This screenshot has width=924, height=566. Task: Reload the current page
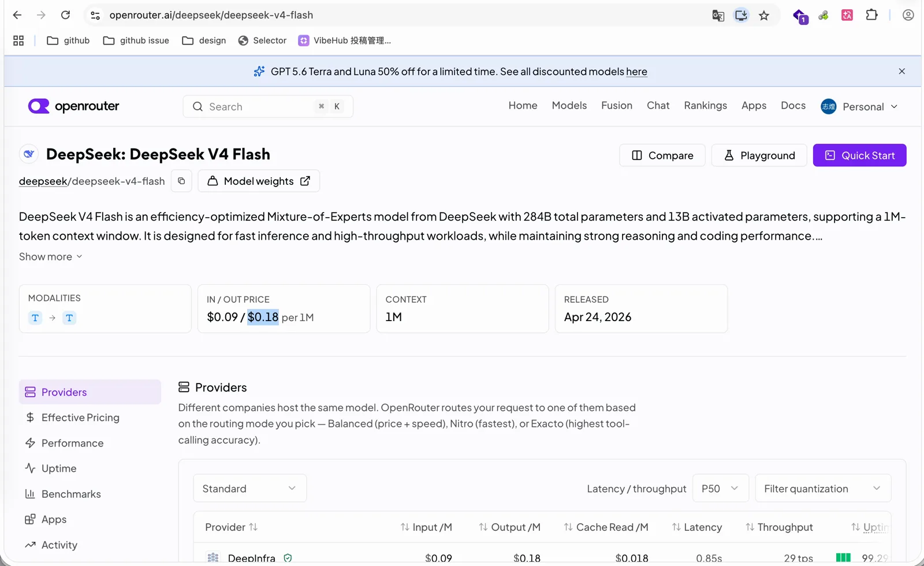(65, 15)
